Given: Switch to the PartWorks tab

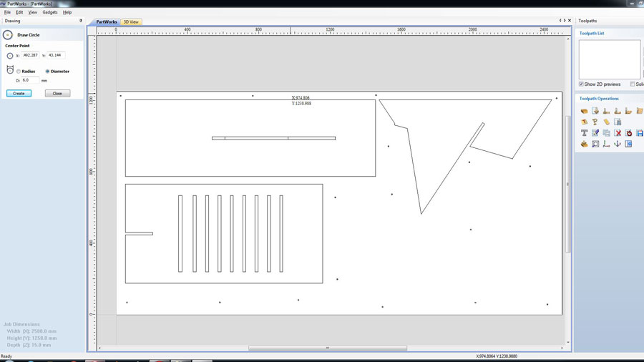Looking at the screenshot, I should [x=107, y=21].
